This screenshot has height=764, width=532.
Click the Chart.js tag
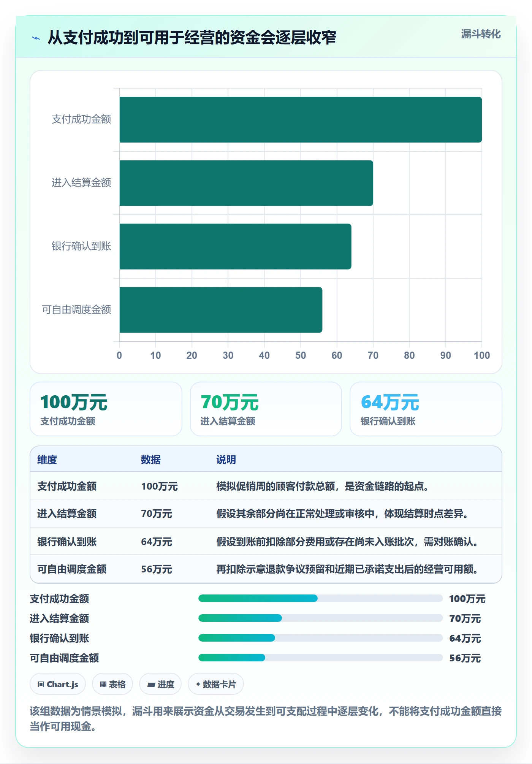[x=58, y=684]
